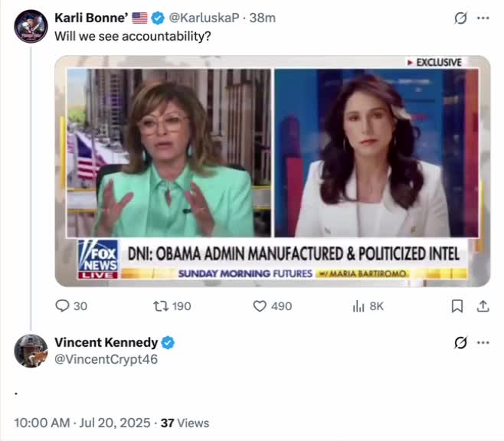
Task: Open the Vincent Kennedy name link
Action: (106, 342)
